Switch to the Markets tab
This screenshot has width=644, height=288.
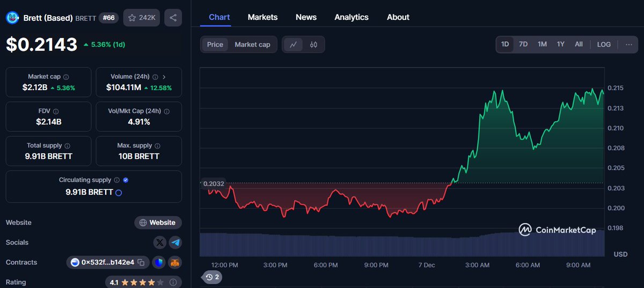pos(262,17)
